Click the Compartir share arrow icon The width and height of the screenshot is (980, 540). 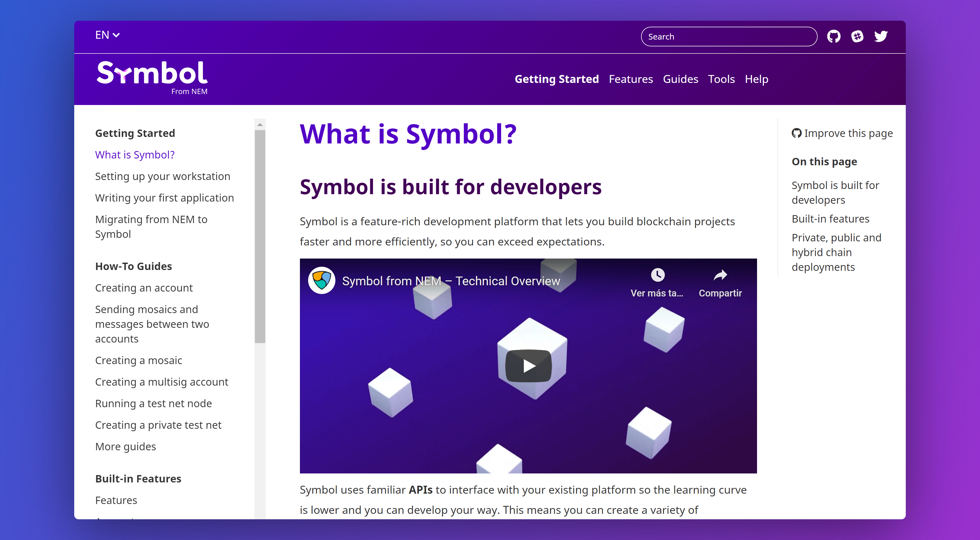tap(720, 275)
